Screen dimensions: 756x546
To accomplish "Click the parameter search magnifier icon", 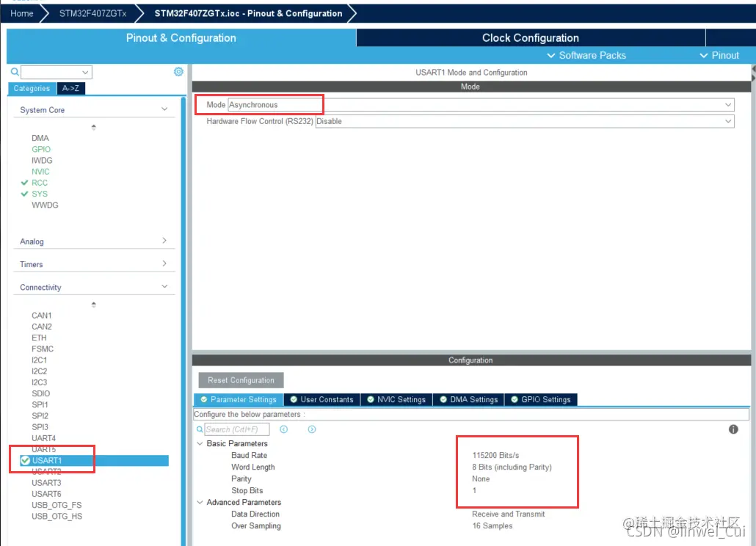I will (200, 429).
